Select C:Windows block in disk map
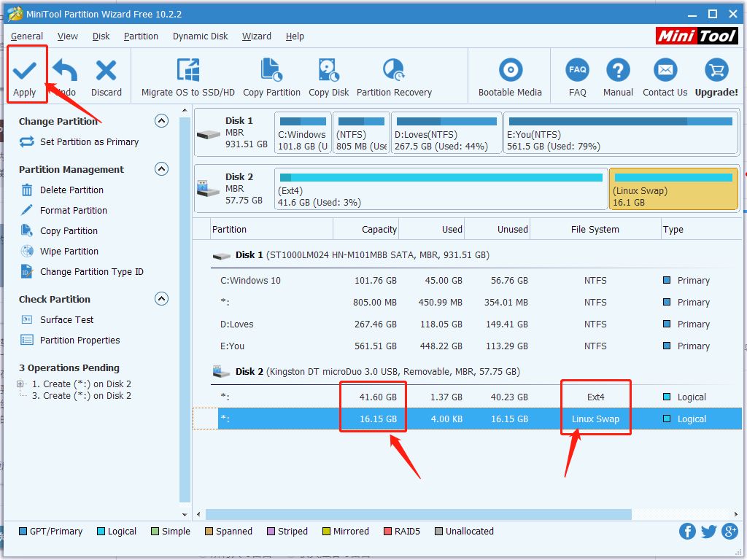This screenshot has height=560, width=747. [x=303, y=133]
